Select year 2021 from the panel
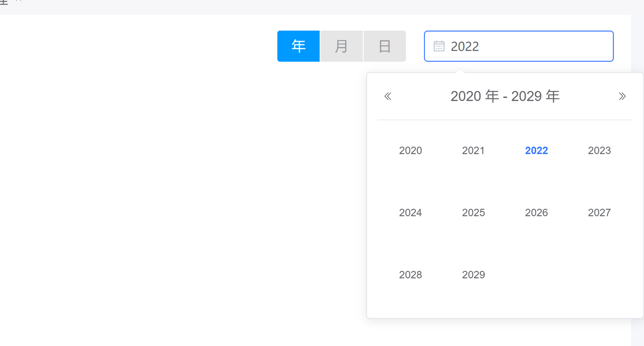Screen dimensions: 644x346 click(473, 151)
